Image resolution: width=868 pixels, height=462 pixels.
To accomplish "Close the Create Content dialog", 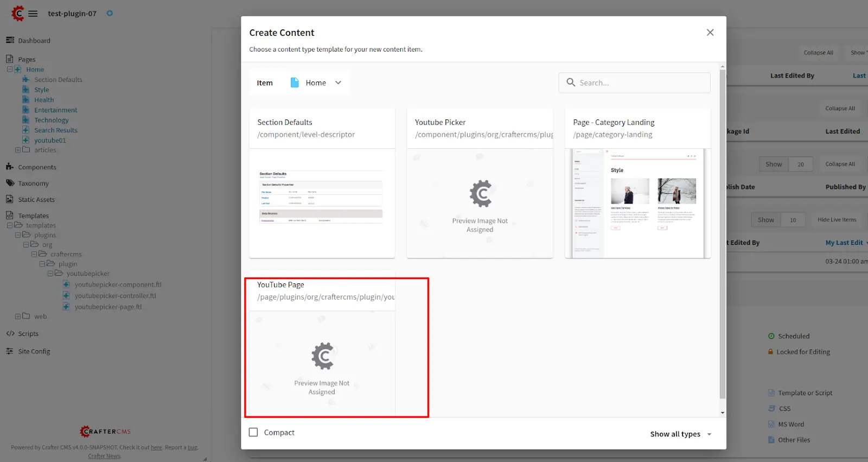I will [710, 33].
